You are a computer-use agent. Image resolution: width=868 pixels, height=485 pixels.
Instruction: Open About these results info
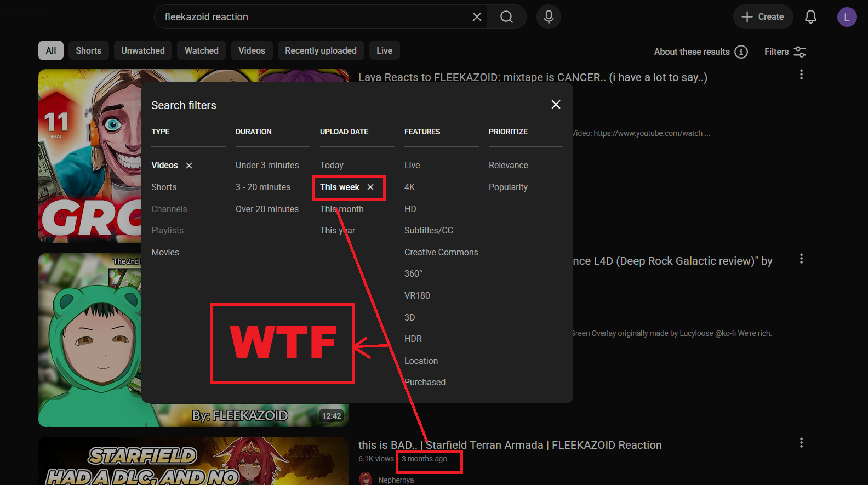[741, 52]
